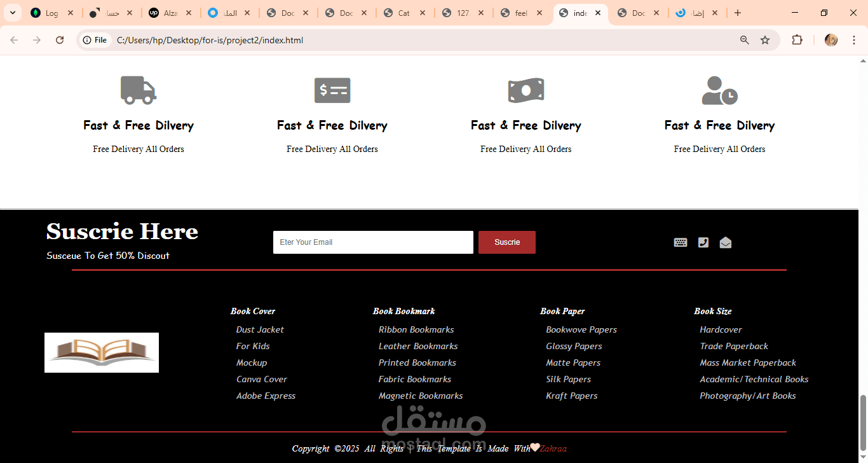
Task: Close the Log tab
Action: [x=71, y=13]
